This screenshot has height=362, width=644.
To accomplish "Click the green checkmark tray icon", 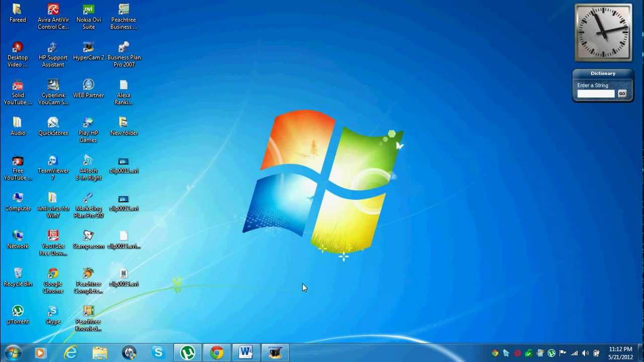I will tap(529, 353).
